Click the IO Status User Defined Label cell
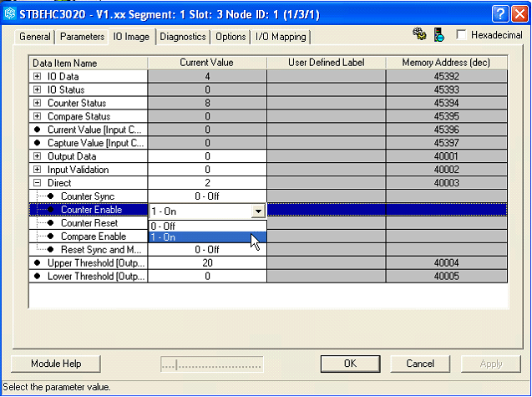The width and height of the screenshot is (532, 397). click(327, 89)
